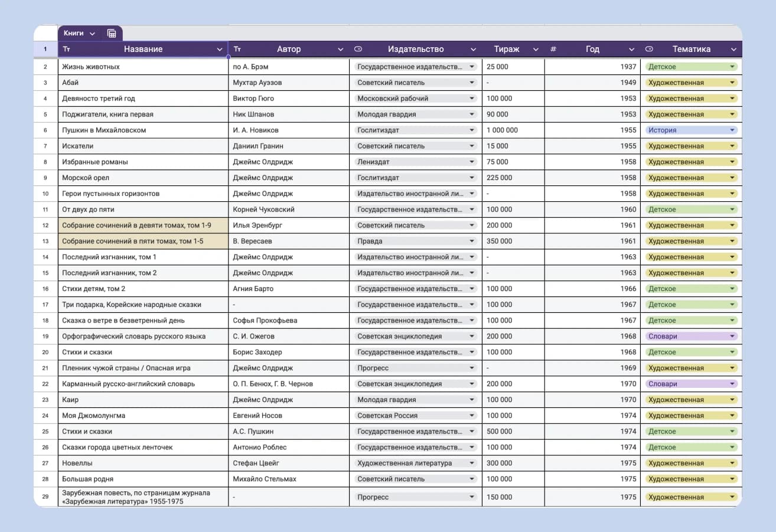This screenshot has height=532, width=776.
Task: Click the text type icon in Название header
Action: point(66,49)
